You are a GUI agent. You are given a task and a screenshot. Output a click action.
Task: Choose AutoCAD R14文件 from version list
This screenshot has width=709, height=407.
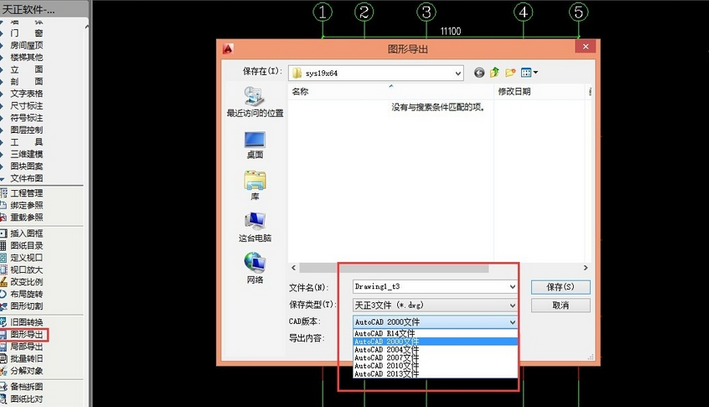[435, 333]
